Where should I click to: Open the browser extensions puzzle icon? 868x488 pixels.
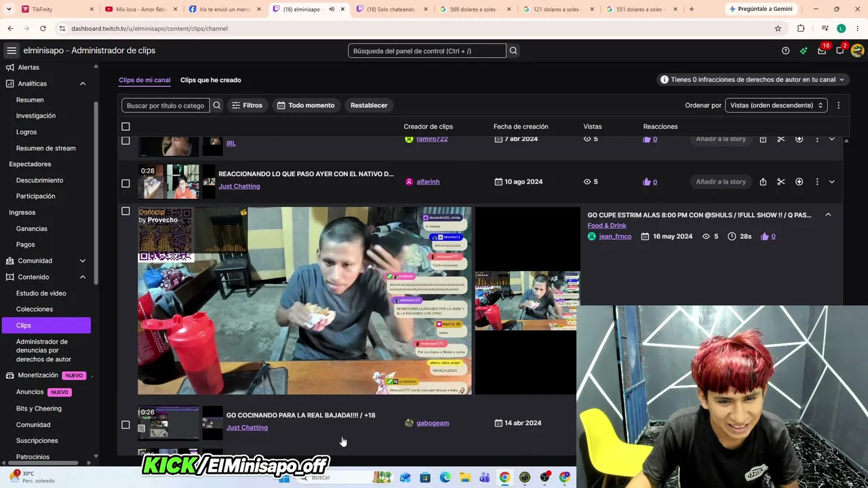pos(801,28)
